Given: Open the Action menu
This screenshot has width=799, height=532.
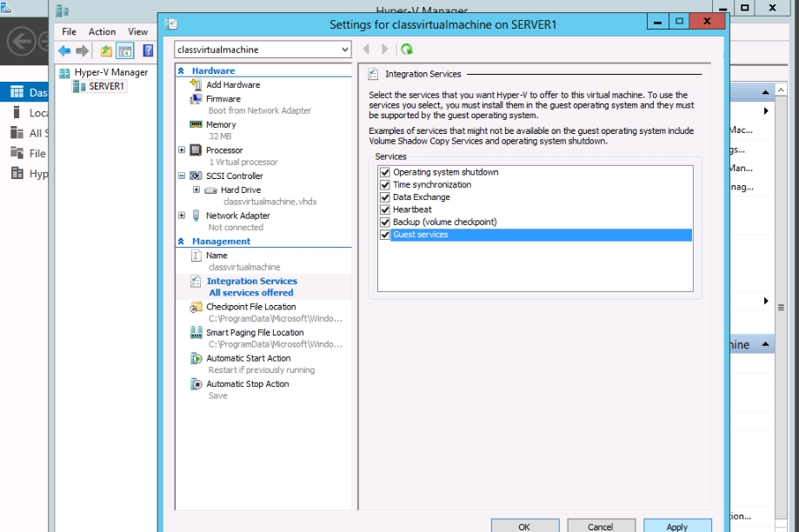Looking at the screenshot, I should [x=102, y=31].
